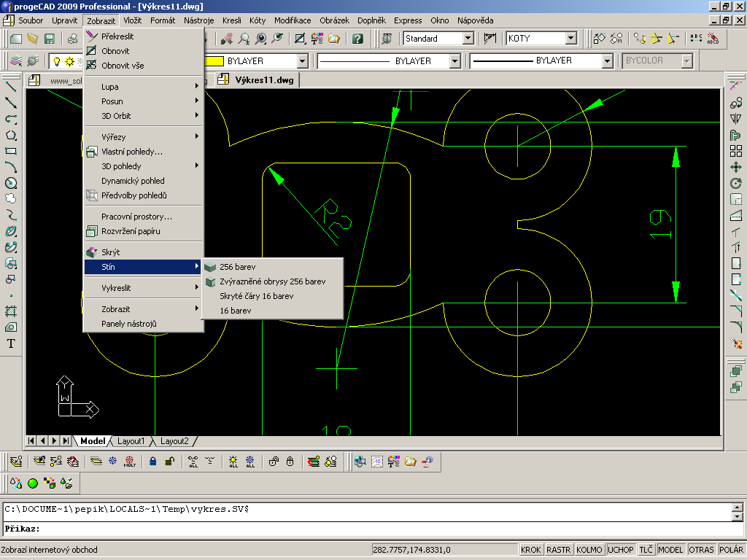Select the Polygon drawing tool

tap(11, 135)
